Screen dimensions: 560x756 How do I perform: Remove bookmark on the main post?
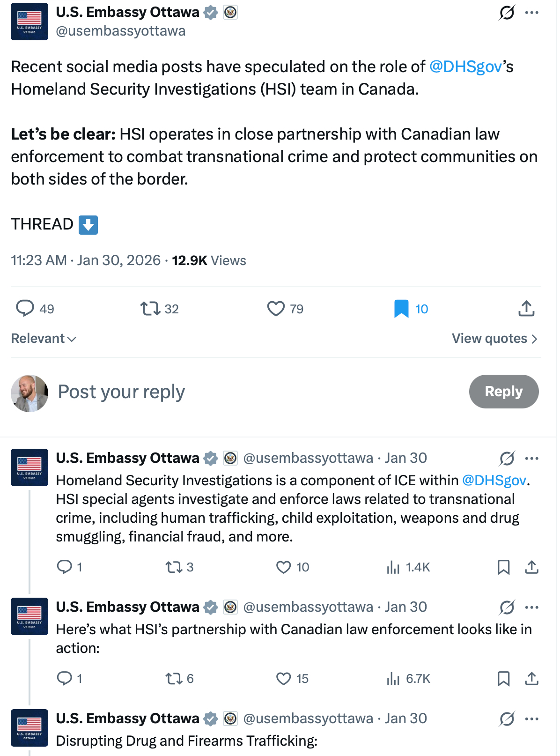[x=401, y=309]
